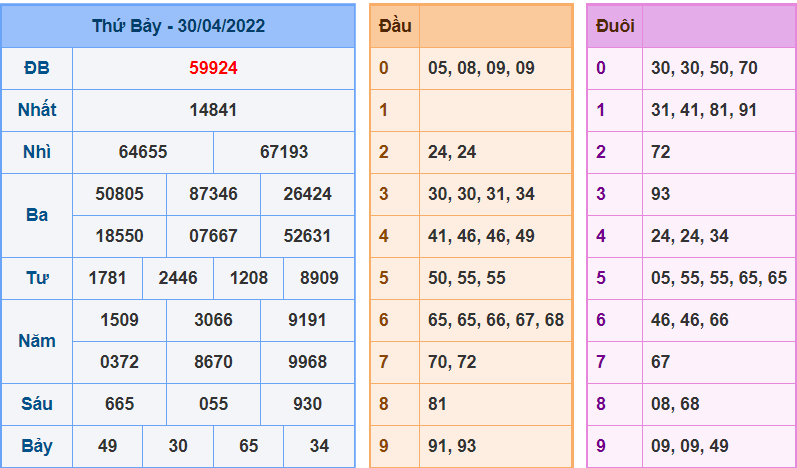Click the 'ĐB' row label

pyautogui.click(x=37, y=68)
